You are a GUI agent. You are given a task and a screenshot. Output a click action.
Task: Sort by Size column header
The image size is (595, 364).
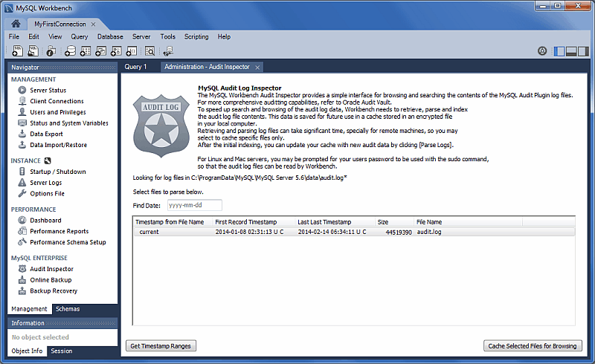[x=394, y=222]
